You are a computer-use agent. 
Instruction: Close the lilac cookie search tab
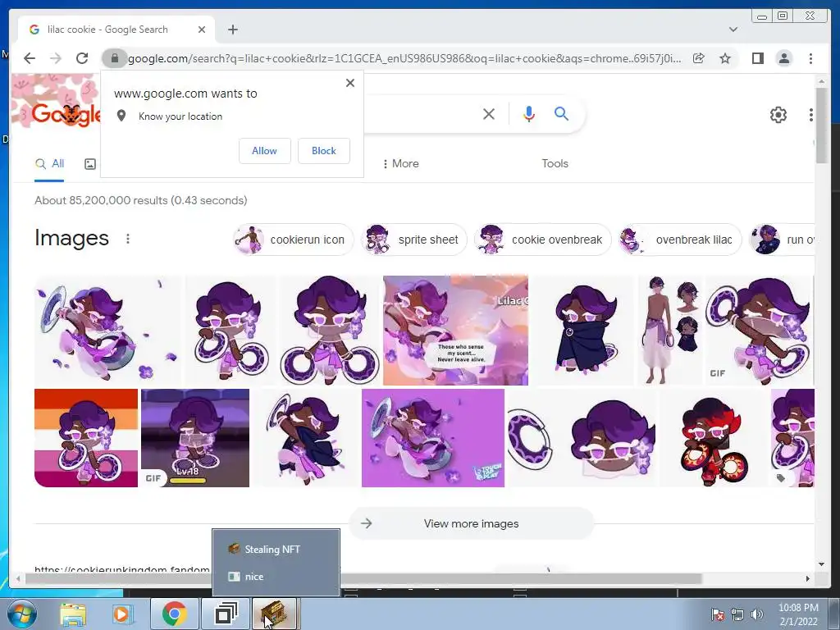click(x=202, y=30)
